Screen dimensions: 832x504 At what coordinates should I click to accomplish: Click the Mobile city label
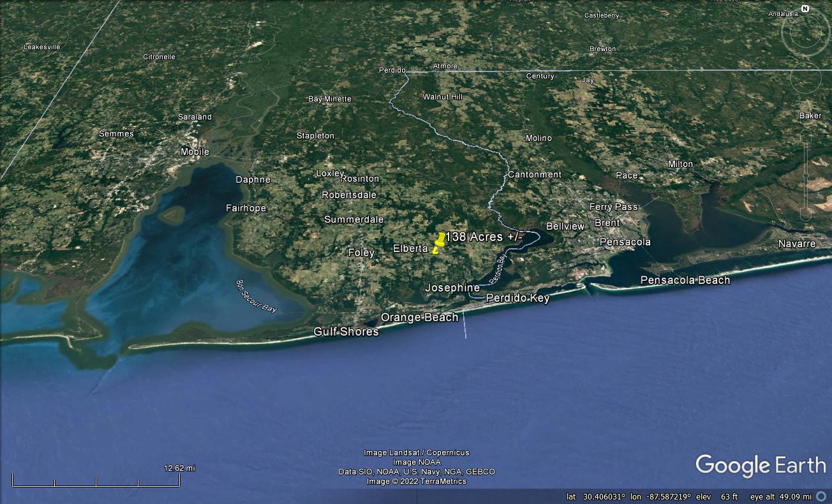[195, 152]
